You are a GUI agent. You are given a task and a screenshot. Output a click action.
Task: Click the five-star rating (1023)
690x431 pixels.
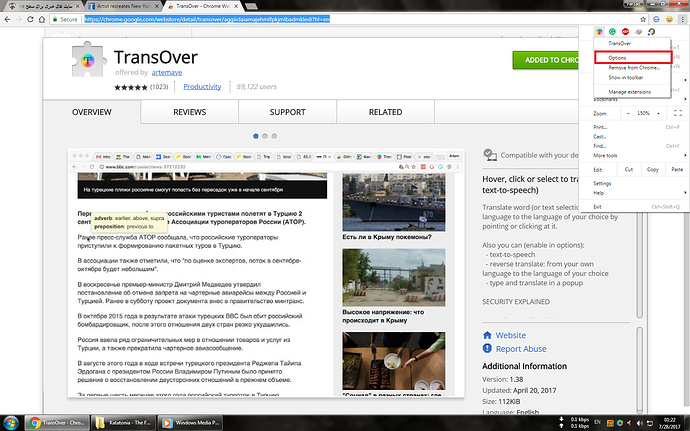point(141,87)
